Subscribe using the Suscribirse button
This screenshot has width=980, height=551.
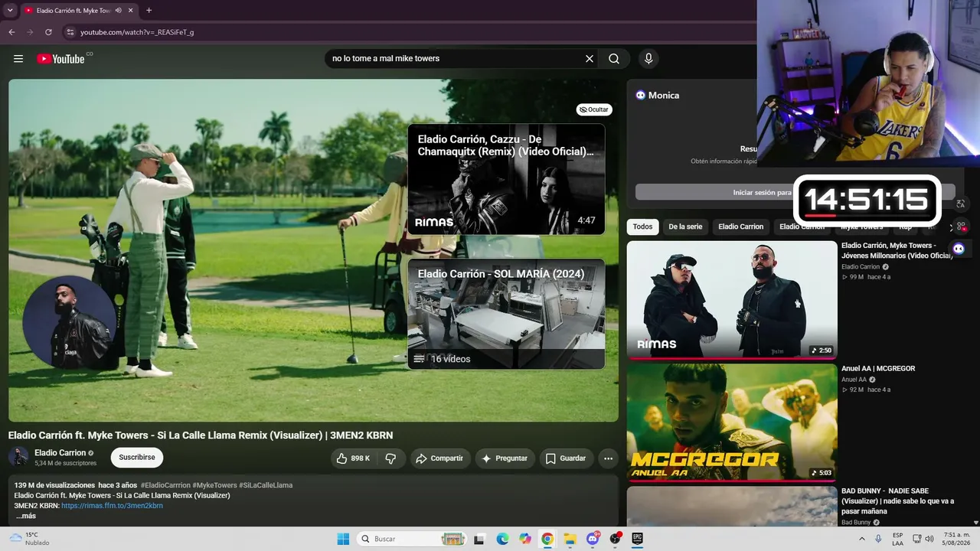[x=137, y=458]
